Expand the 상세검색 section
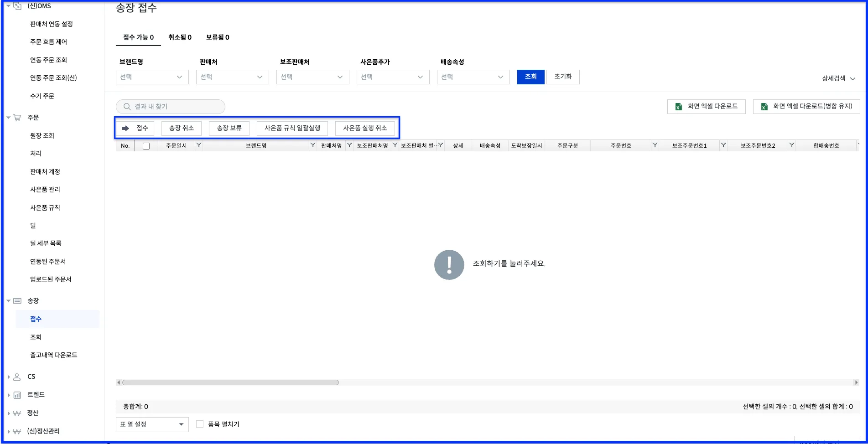868x444 pixels. [x=838, y=78]
